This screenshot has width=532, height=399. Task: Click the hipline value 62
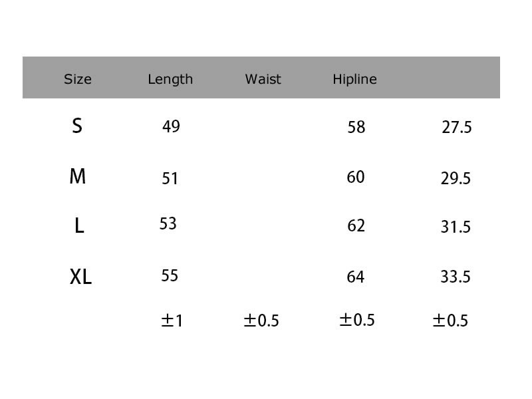[x=356, y=226]
